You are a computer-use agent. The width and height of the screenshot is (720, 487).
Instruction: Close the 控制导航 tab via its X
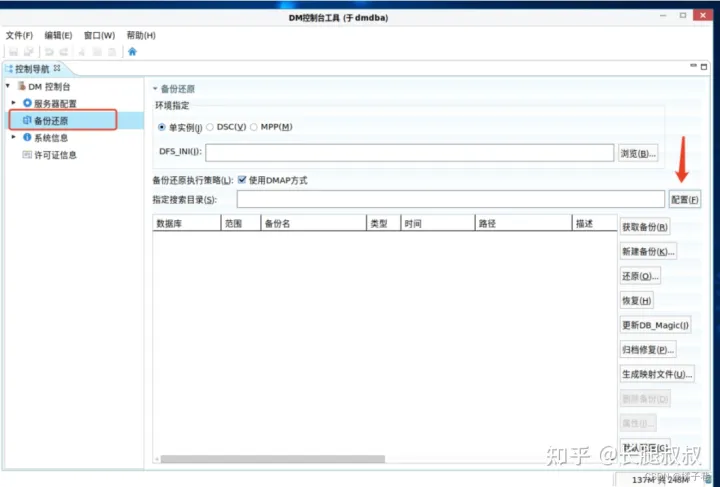[57, 68]
